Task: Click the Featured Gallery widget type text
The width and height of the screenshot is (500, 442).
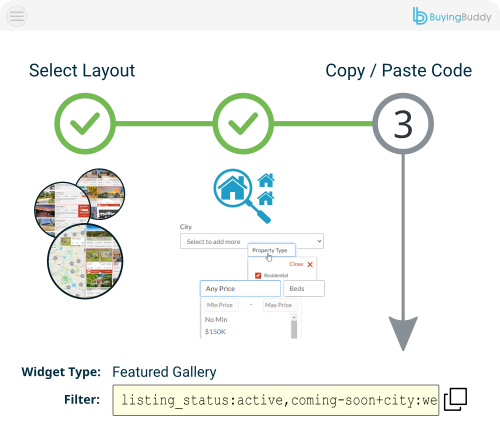Action: 164,372
